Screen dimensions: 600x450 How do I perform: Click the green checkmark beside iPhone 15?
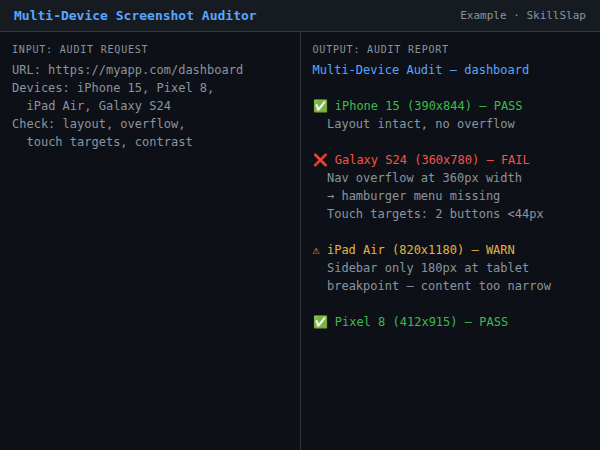pos(320,106)
